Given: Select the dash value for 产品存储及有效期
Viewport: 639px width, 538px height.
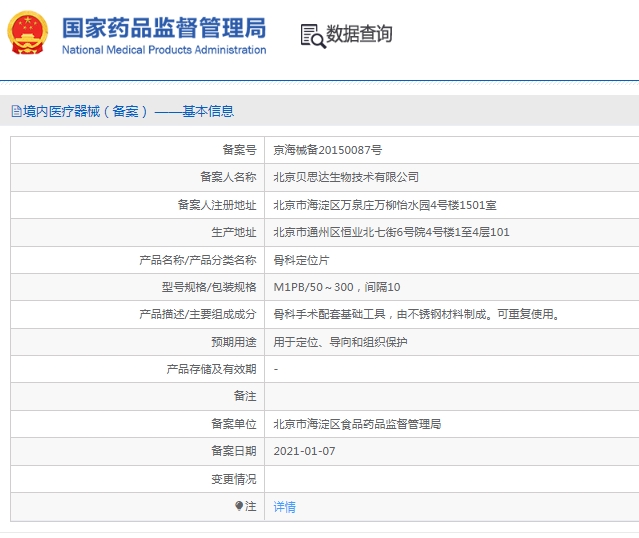Looking at the screenshot, I should pos(276,369).
